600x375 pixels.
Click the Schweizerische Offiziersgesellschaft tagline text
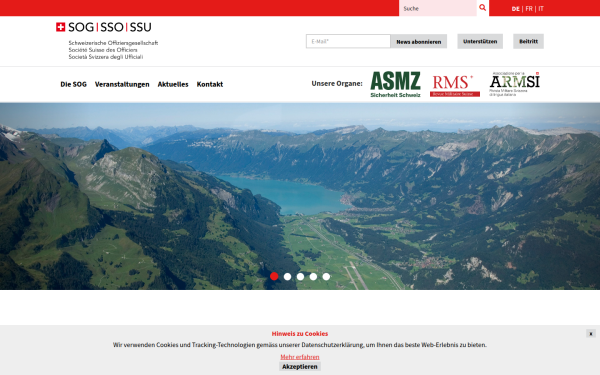113,43
